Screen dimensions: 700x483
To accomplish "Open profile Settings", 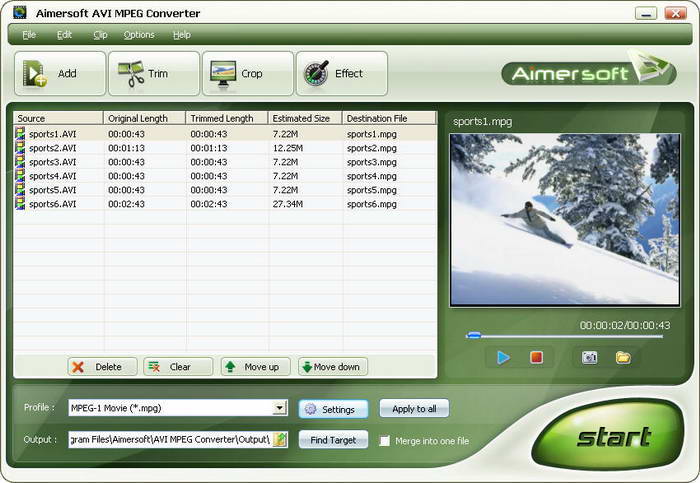I will (333, 409).
